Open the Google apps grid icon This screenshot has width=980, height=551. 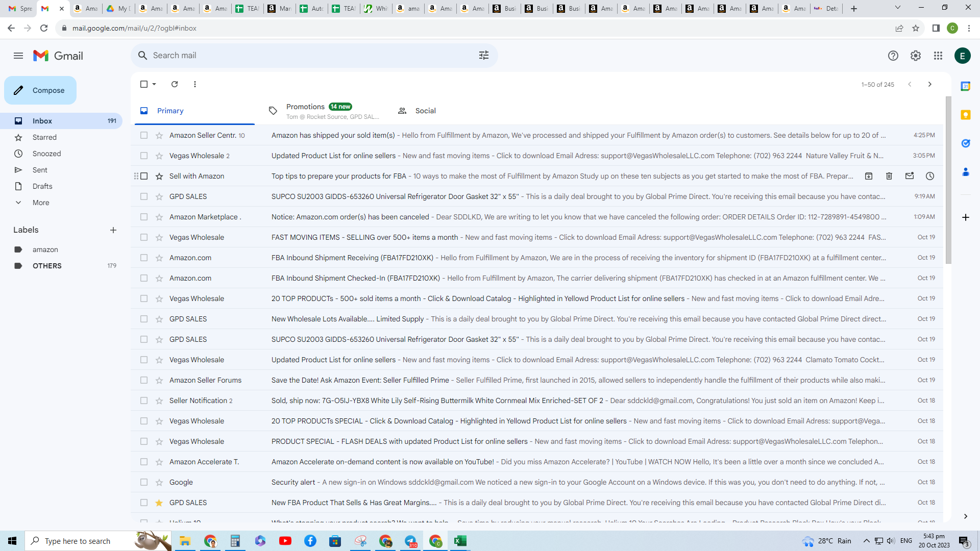(938, 56)
